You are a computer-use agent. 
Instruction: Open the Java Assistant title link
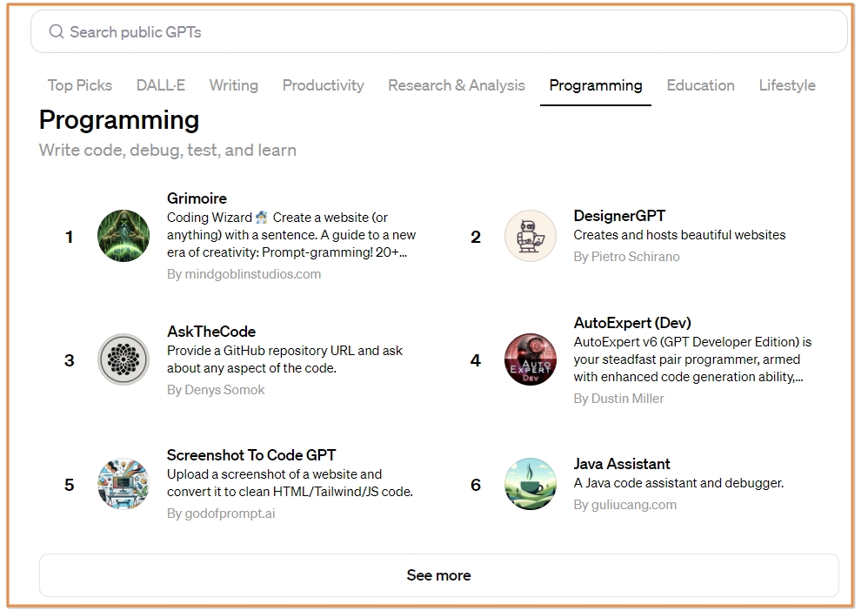(622, 464)
